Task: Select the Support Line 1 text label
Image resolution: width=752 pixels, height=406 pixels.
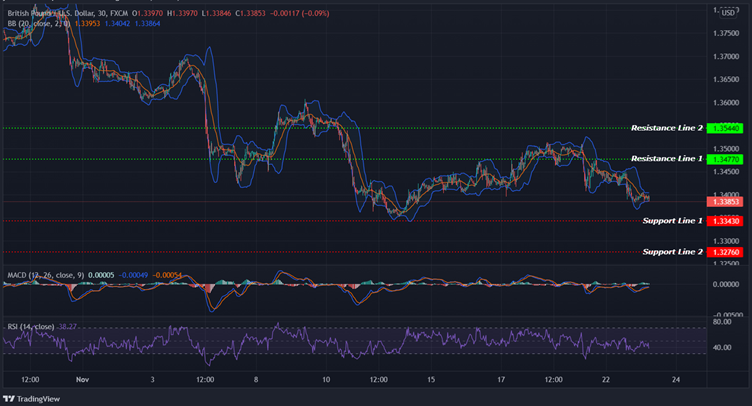Action: (x=672, y=220)
